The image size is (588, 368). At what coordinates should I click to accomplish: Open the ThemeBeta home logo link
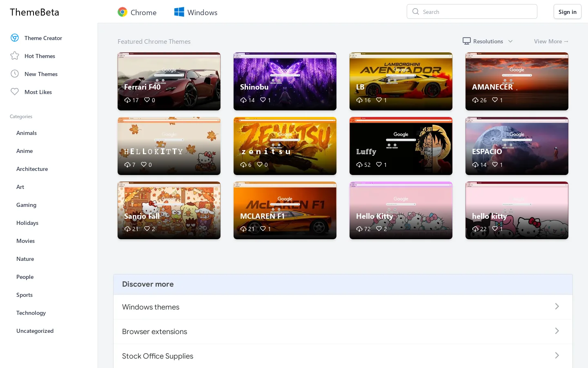tap(35, 12)
